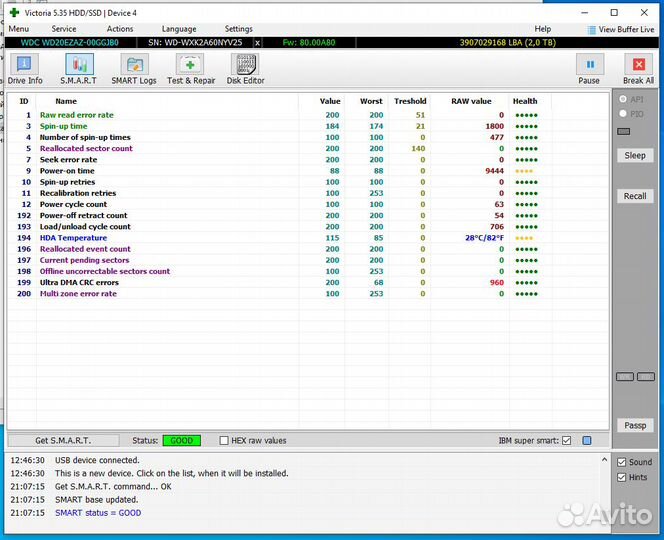This screenshot has width=664, height=540.
Task: Click the Break All icon
Action: coord(638,69)
